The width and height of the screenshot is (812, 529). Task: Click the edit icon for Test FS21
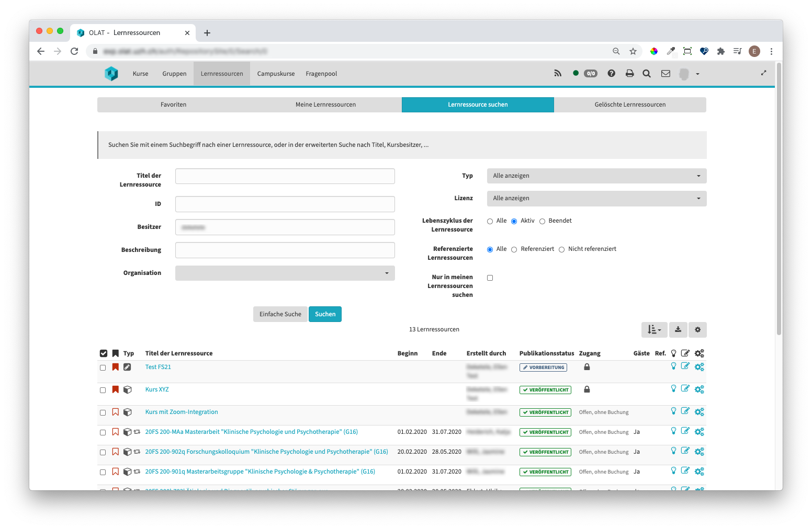(685, 366)
